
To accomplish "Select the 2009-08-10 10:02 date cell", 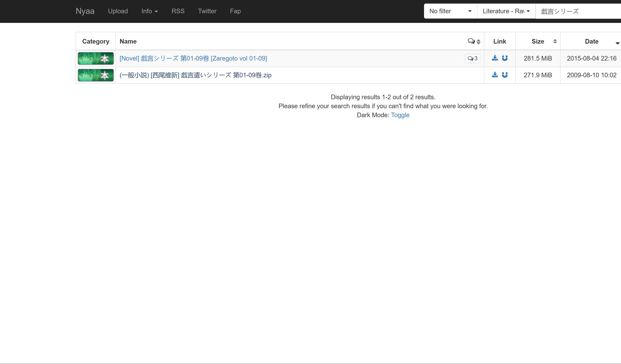I will coord(591,75).
